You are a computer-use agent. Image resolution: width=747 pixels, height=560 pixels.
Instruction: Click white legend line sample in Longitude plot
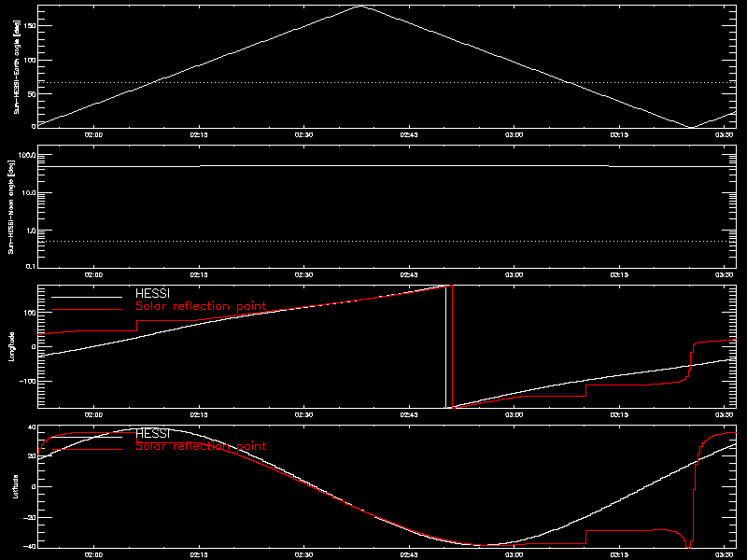point(87,297)
